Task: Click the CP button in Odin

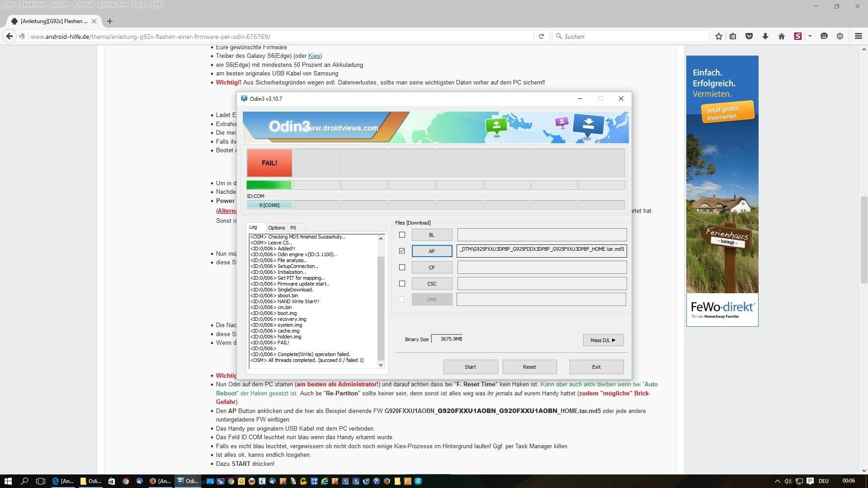Action: click(432, 267)
